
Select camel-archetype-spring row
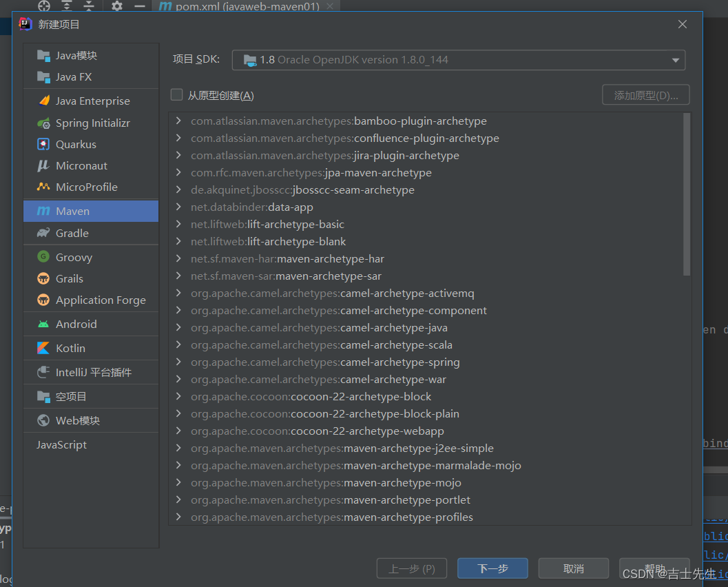[427, 362]
